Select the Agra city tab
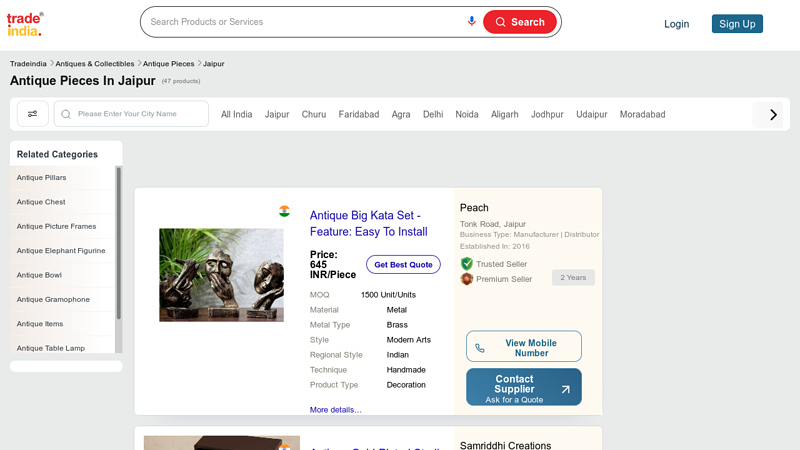Viewport: 800px width, 450px height. tap(401, 114)
